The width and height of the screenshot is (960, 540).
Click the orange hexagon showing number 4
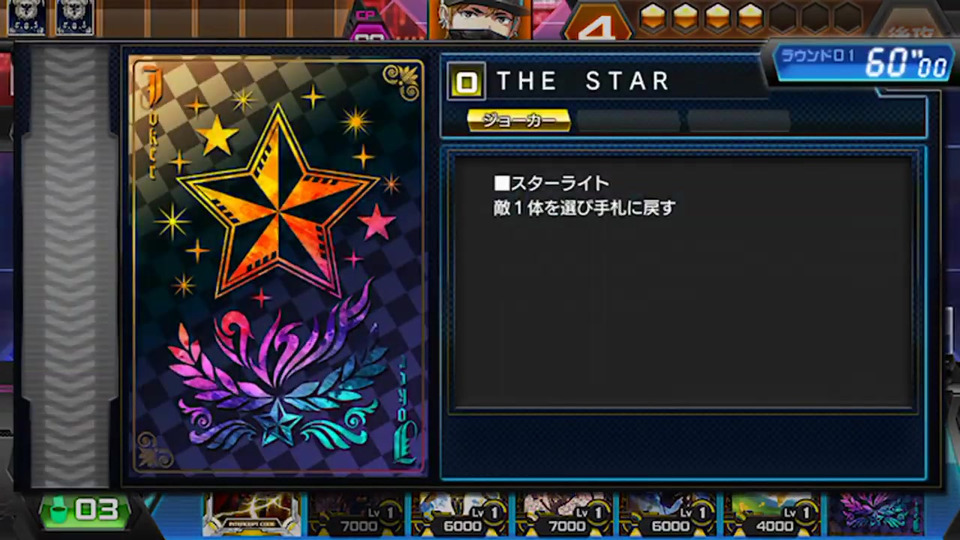tap(598, 23)
